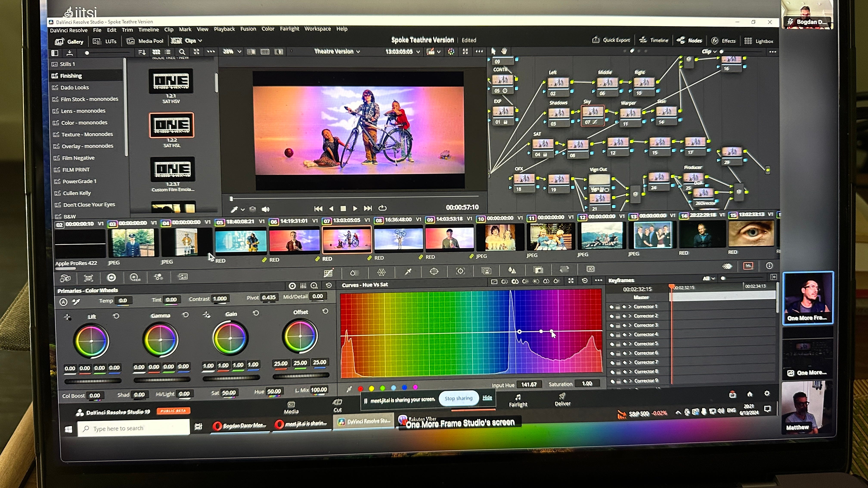Jump to the first frame

point(318,208)
